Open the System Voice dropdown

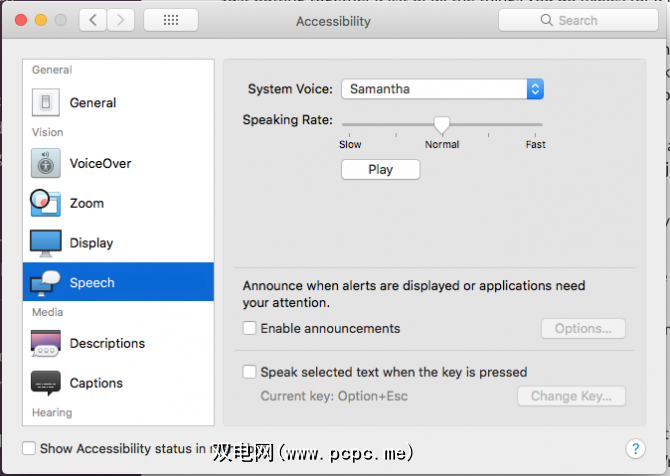(x=442, y=89)
